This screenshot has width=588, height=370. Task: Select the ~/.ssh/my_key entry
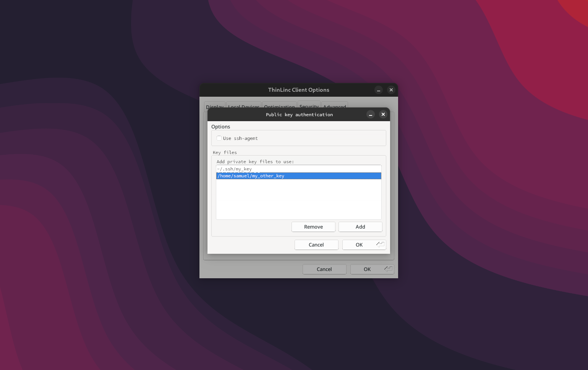pyautogui.click(x=298, y=169)
